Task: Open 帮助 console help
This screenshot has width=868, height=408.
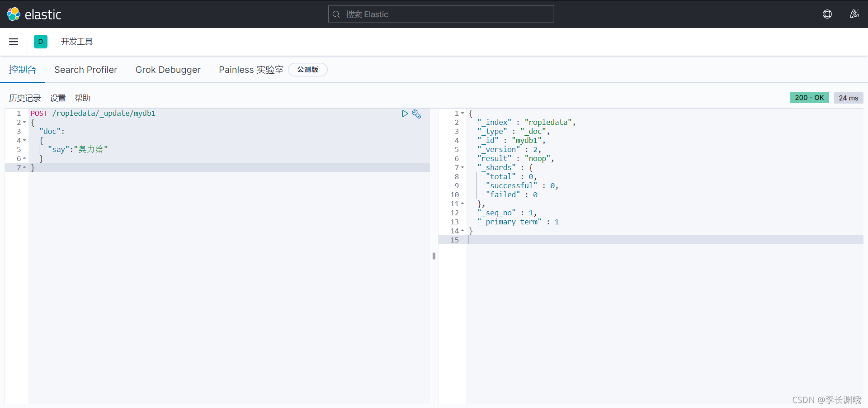Action: pos(83,98)
